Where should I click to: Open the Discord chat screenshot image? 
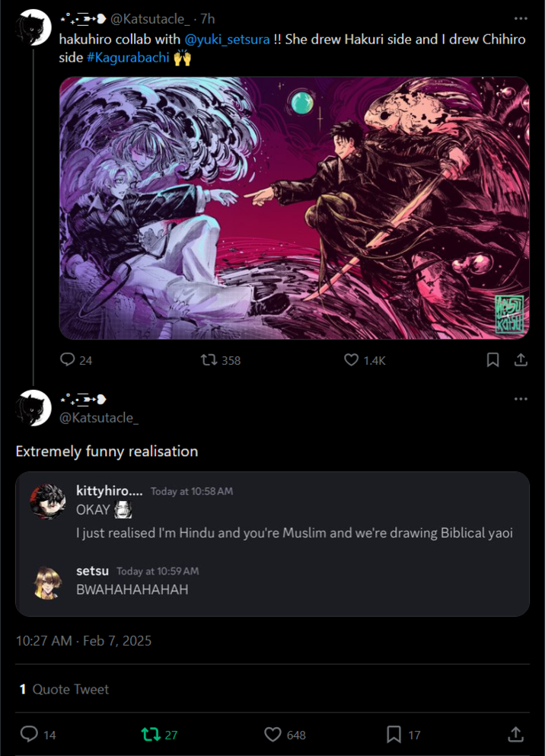(x=272, y=544)
